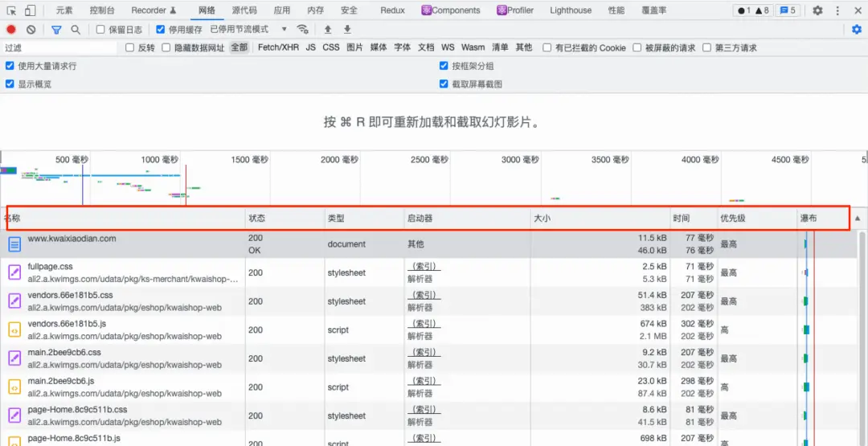Open the DevTools three-dot more menu
The height and width of the screenshot is (446, 868).
point(837,10)
